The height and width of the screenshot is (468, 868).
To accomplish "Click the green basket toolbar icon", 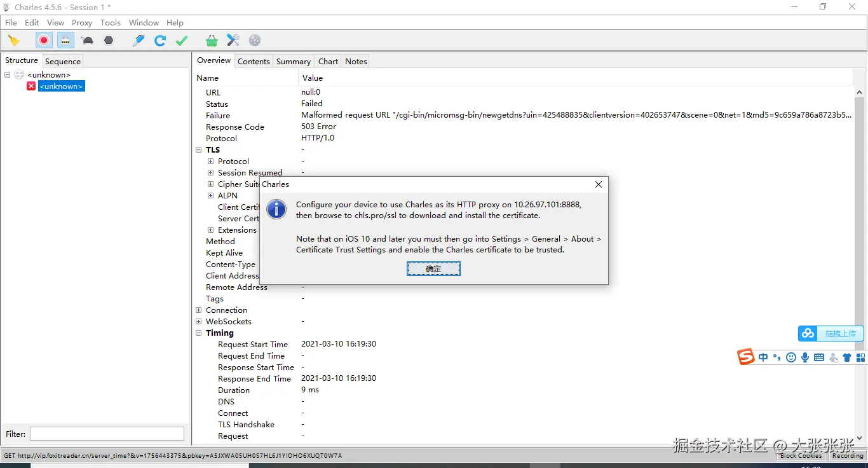I will pyautogui.click(x=212, y=41).
